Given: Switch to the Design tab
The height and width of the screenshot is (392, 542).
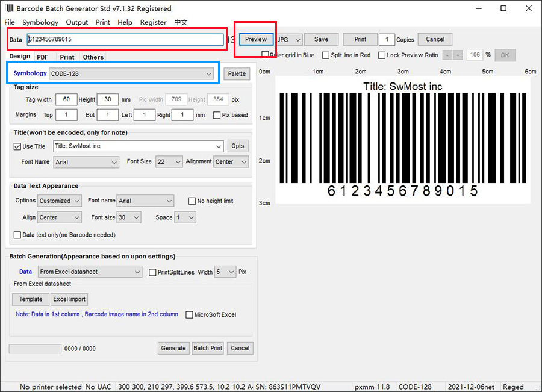Looking at the screenshot, I should 20,57.
